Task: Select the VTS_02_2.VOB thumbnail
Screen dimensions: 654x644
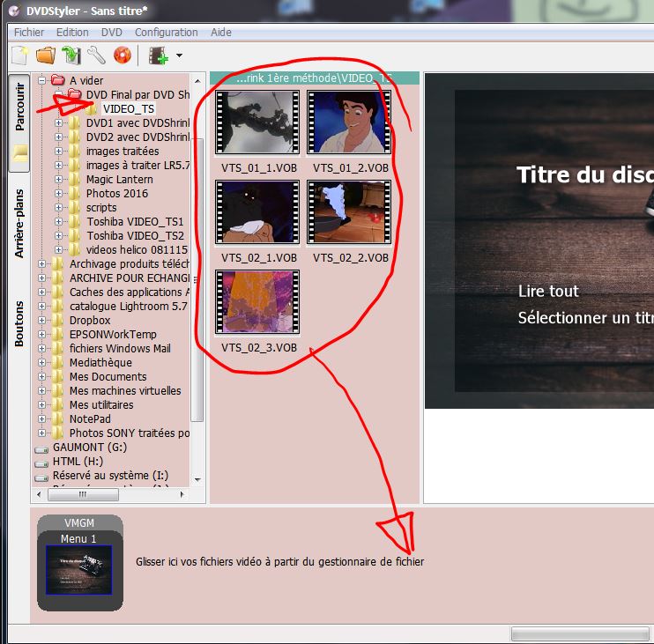Action: point(349,212)
